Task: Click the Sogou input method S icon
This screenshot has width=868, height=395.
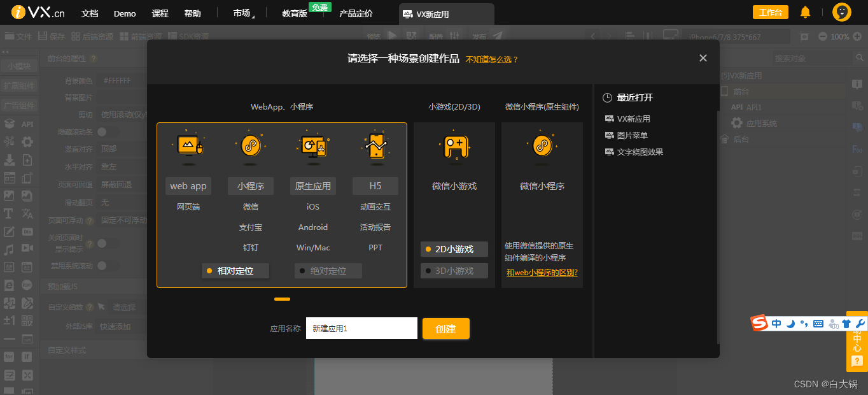Action: 760,323
